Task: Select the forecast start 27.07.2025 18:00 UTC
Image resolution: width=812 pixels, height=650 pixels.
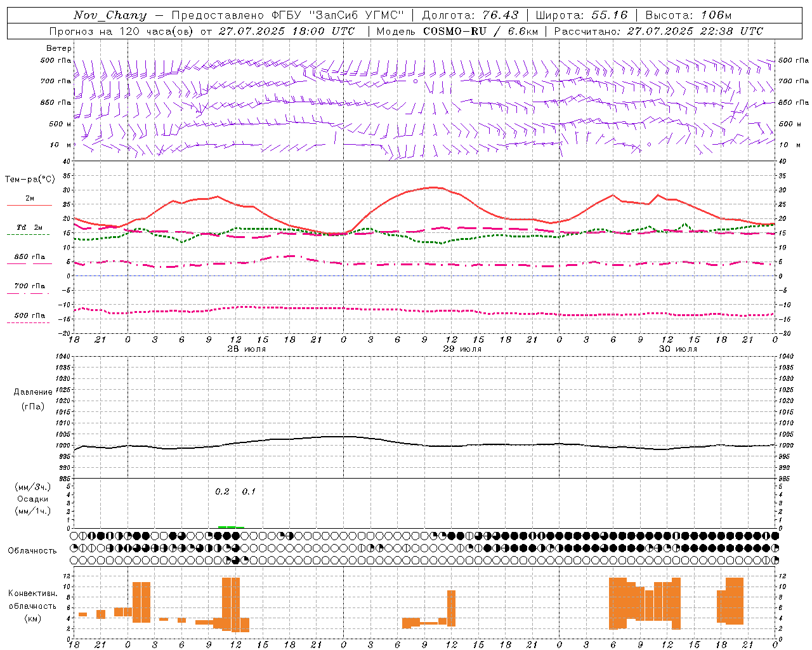Action: pyautogui.click(x=287, y=31)
